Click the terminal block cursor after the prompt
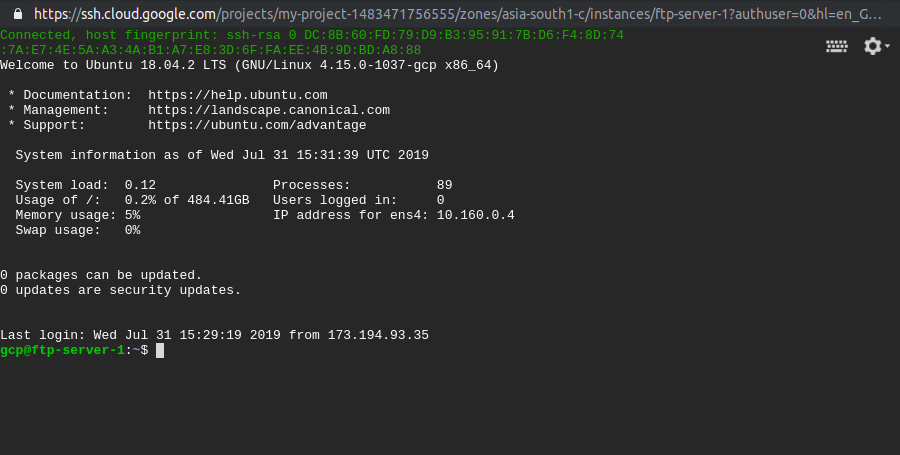The image size is (900, 455). [160, 351]
